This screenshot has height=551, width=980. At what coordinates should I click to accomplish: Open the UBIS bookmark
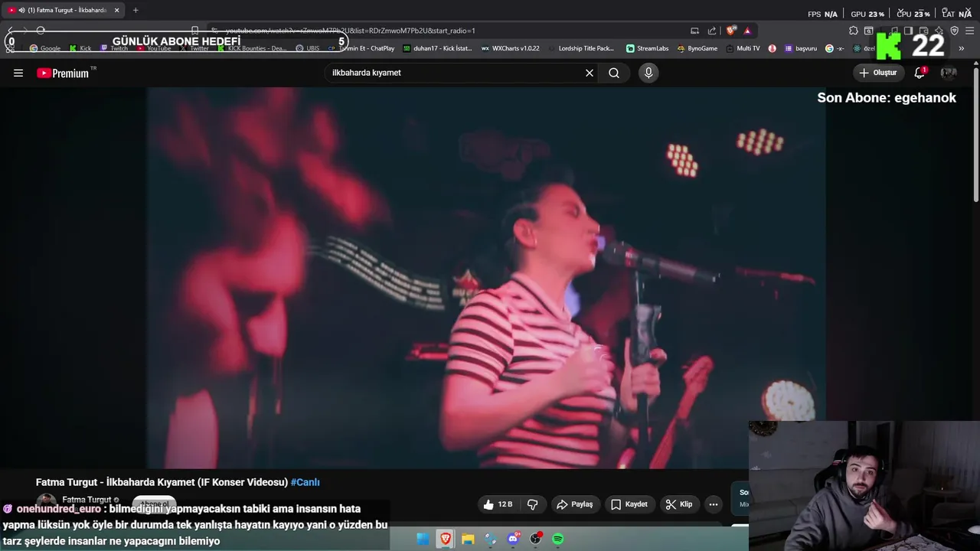point(308,48)
